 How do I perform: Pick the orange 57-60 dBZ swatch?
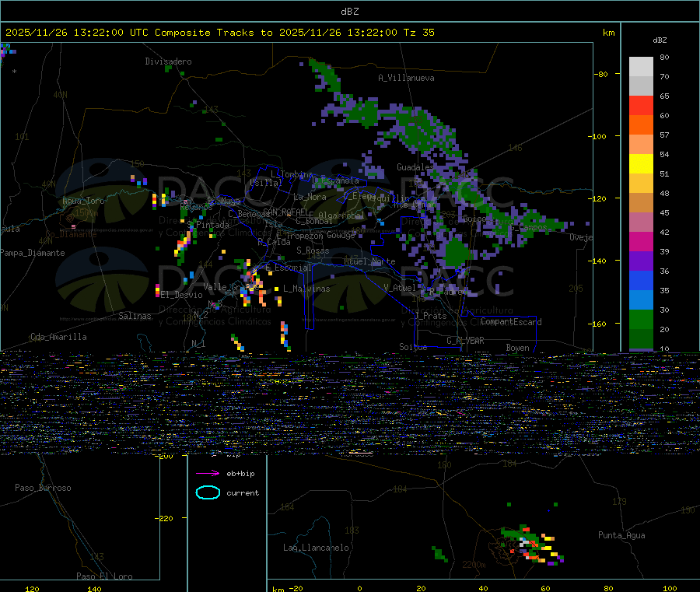(641, 125)
